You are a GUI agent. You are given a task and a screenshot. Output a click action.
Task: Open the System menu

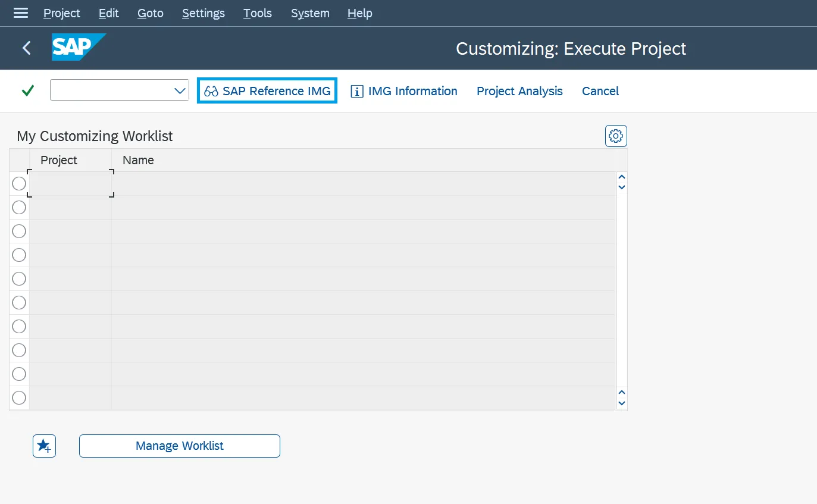coord(309,12)
